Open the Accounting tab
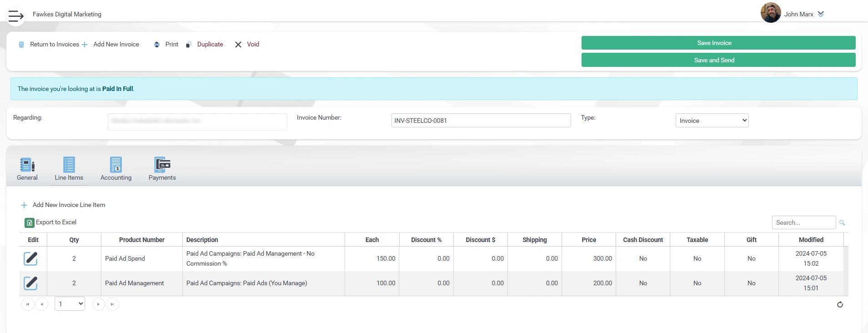Image resolution: width=868 pixels, height=333 pixels. tap(116, 169)
